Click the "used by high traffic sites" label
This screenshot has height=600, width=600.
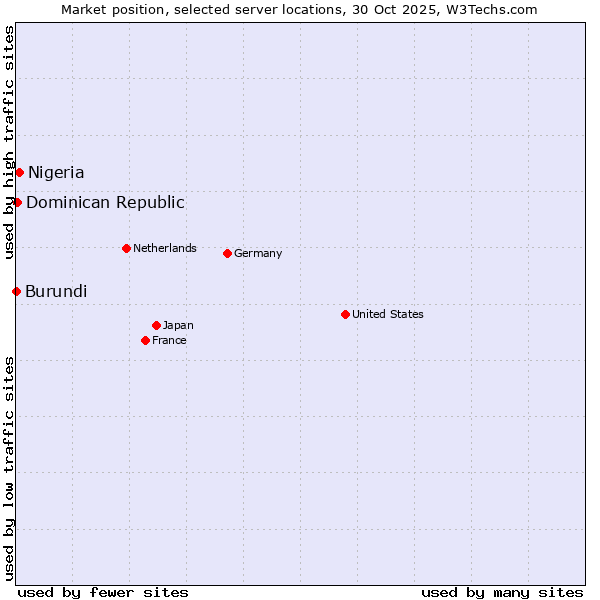(9, 142)
